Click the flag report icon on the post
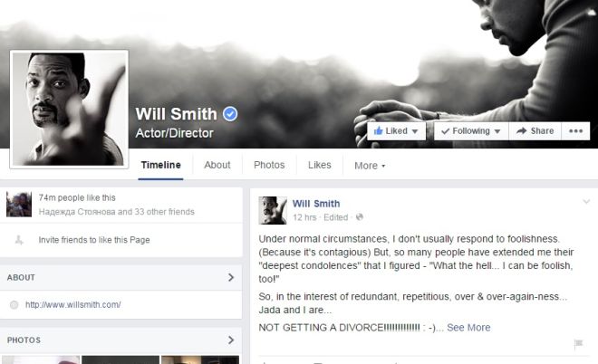This screenshot has height=364, width=598. [x=579, y=343]
